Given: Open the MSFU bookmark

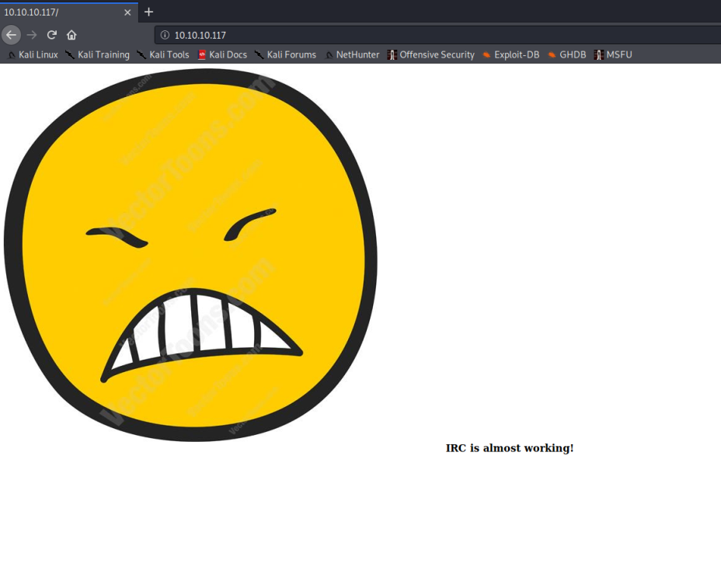Looking at the screenshot, I should click(x=613, y=55).
